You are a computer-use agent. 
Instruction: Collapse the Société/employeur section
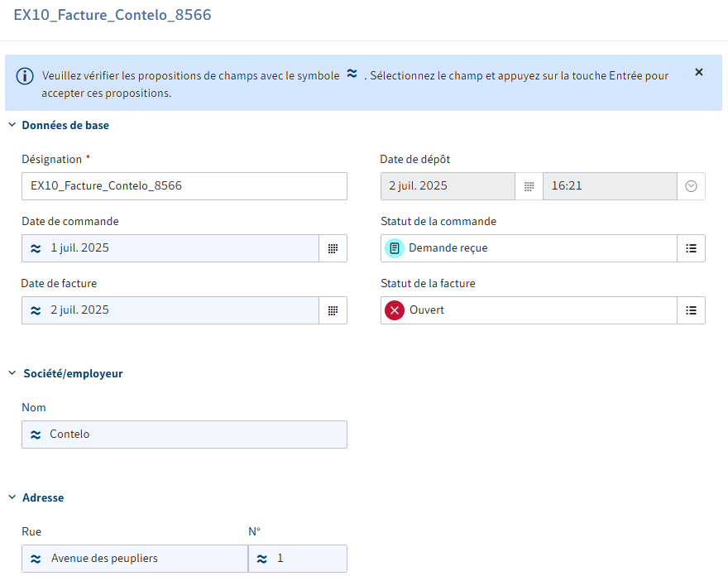coord(12,373)
